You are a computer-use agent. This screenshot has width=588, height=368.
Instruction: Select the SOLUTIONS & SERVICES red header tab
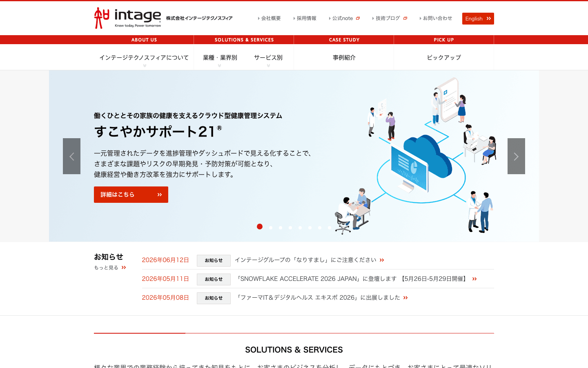244,40
